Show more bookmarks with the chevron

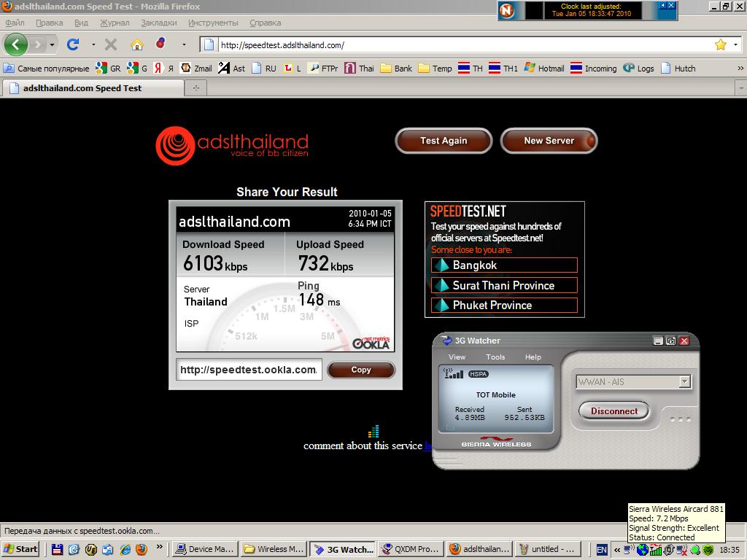tap(740, 68)
